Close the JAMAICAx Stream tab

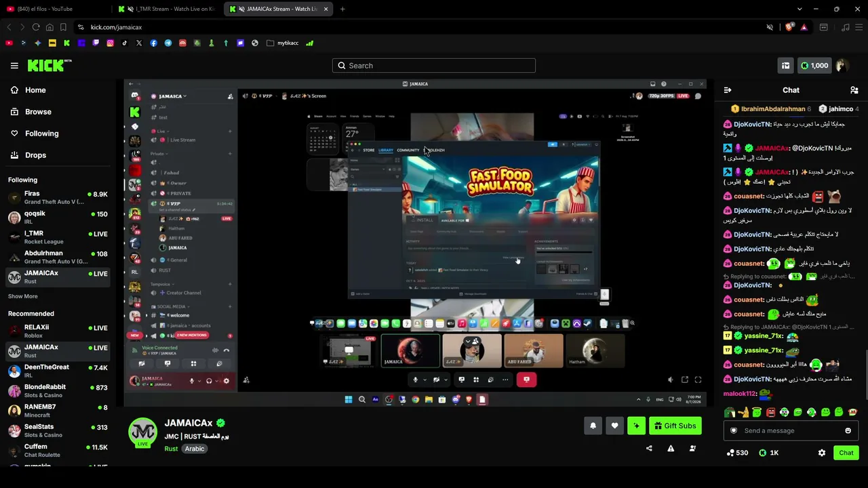[325, 9]
